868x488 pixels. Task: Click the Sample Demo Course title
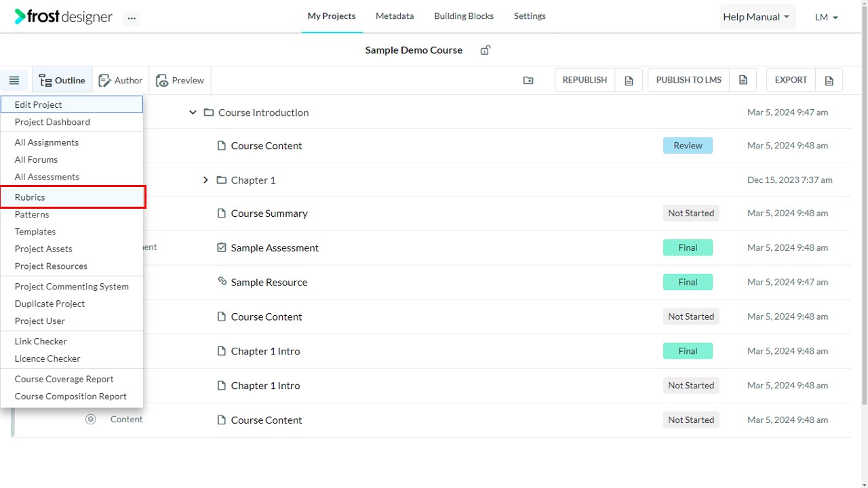point(414,50)
